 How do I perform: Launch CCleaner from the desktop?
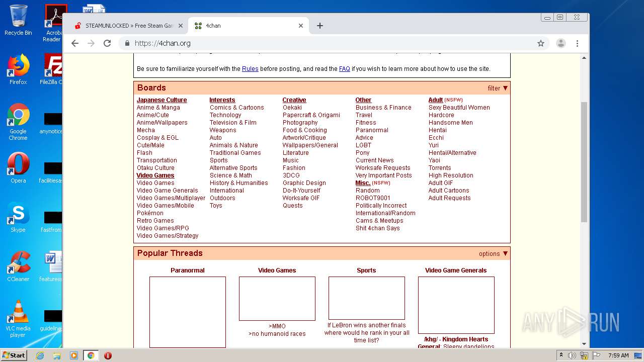tap(18, 266)
